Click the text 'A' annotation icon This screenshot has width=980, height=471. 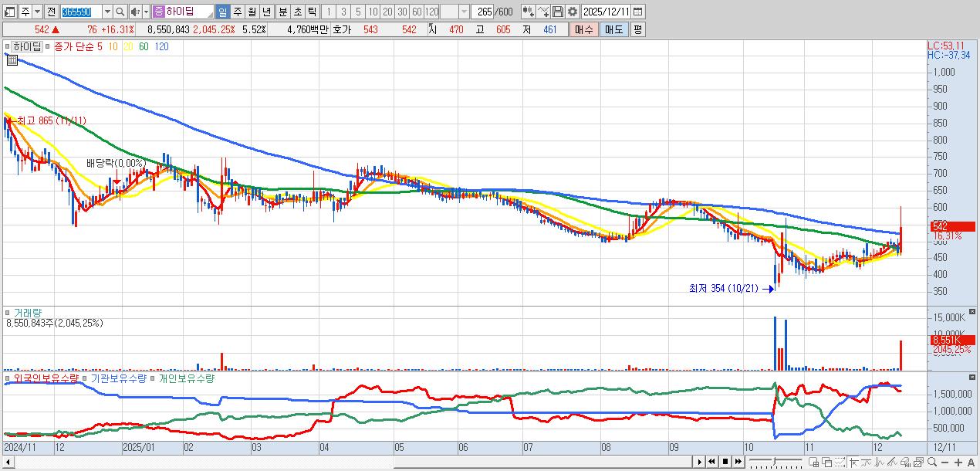(x=971, y=463)
